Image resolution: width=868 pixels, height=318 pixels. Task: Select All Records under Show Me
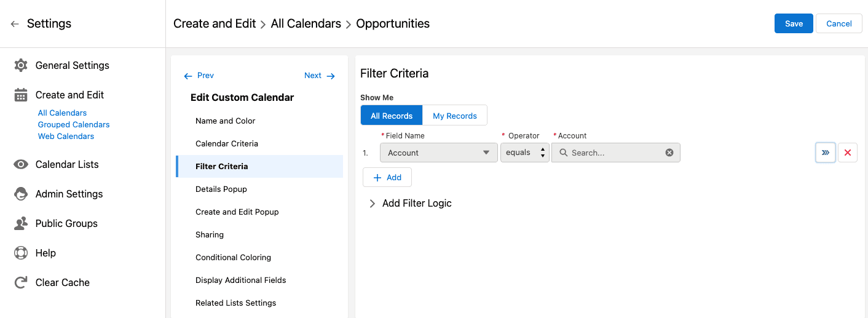pyautogui.click(x=392, y=116)
